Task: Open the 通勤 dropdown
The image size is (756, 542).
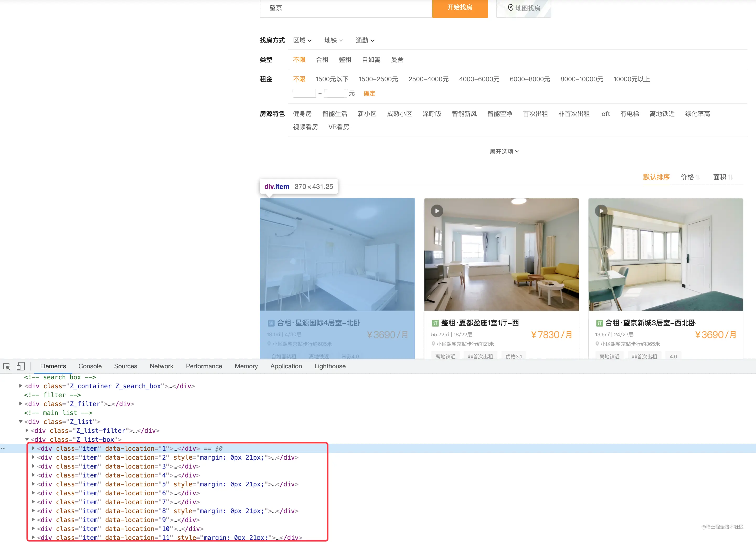Action: point(365,40)
